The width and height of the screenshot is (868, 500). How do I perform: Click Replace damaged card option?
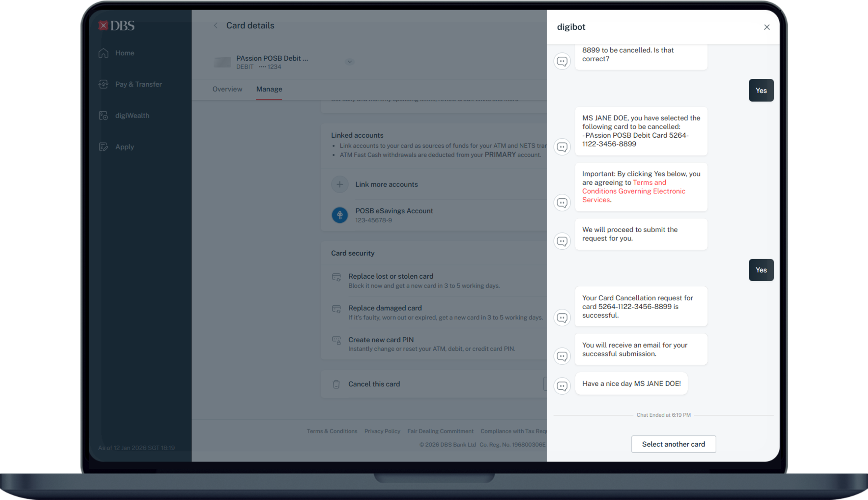click(x=385, y=308)
